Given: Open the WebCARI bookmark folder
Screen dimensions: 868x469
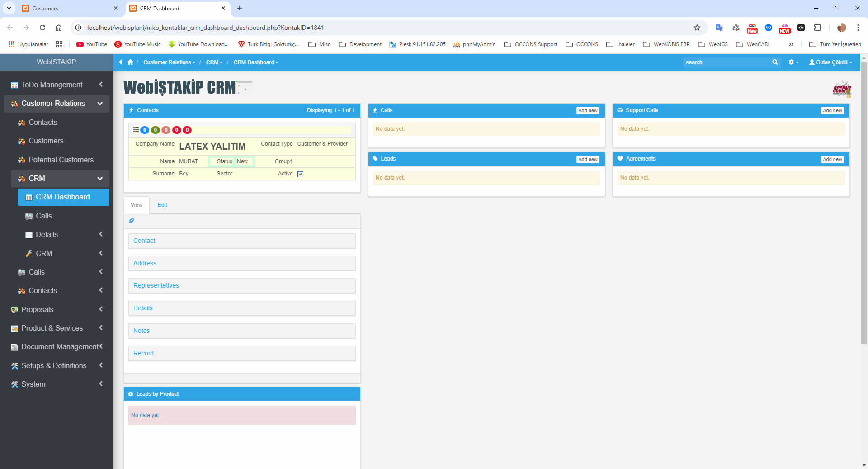Looking at the screenshot, I should click(x=753, y=44).
